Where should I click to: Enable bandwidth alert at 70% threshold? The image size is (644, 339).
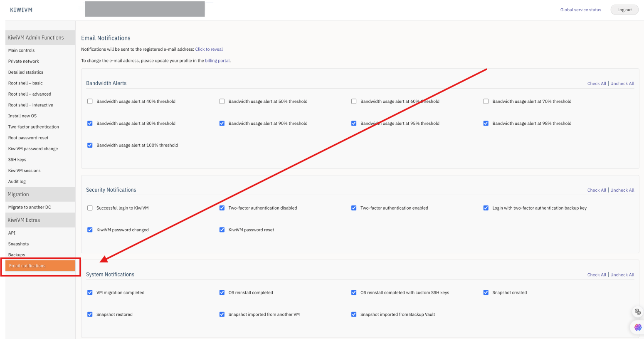point(486,101)
